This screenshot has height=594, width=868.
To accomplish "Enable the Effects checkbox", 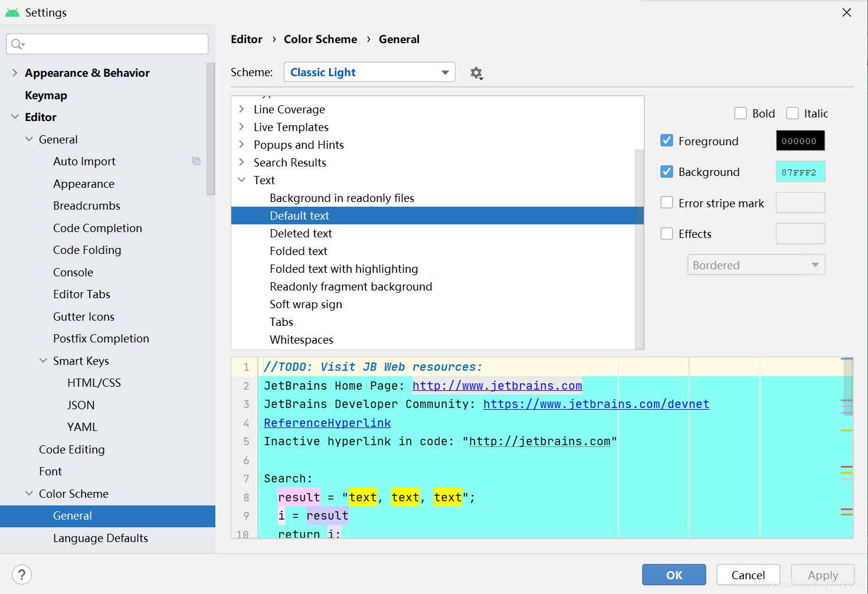I will 667,234.
